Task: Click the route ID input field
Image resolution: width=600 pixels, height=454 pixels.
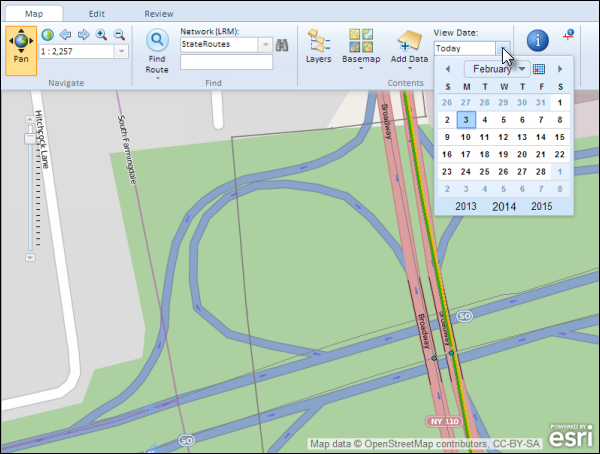Action: pyautogui.click(x=226, y=62)
